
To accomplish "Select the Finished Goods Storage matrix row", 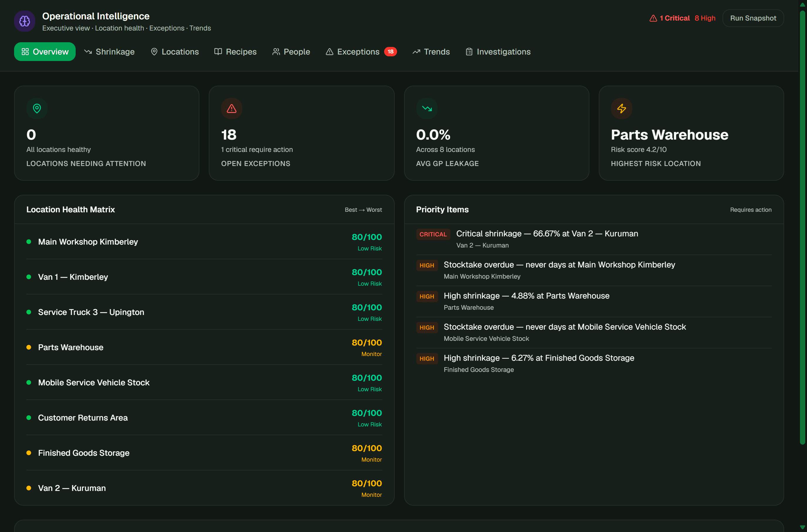I will tap(204, 453).
